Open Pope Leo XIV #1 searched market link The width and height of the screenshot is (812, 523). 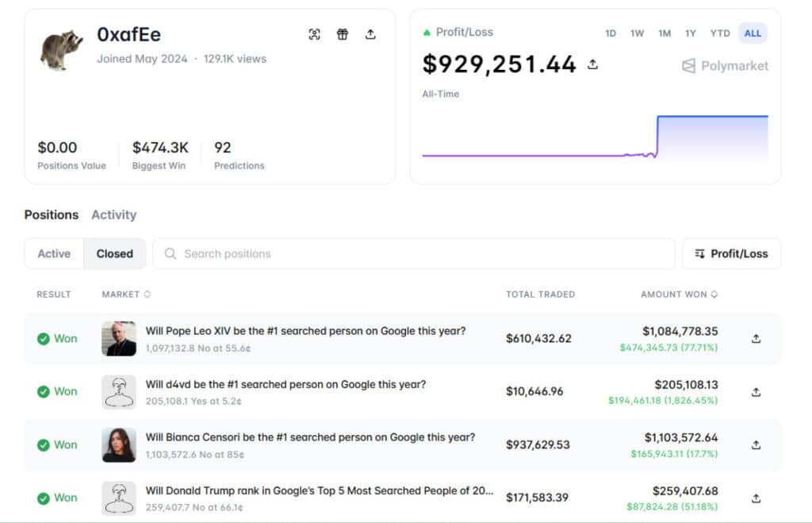tap(305, 331)
